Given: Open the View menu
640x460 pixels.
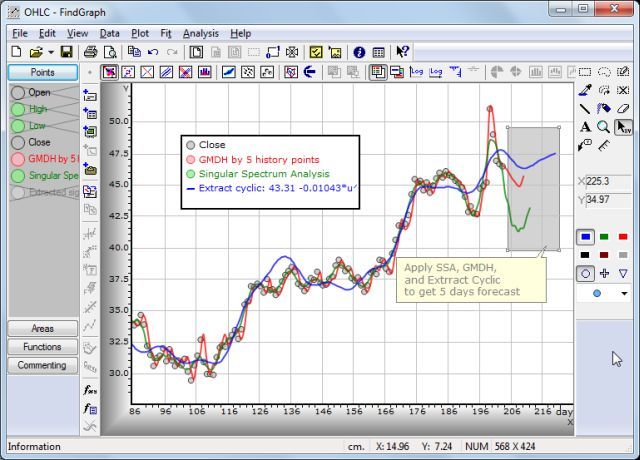Looking at the screenshot, I should click(x=78, y=33).
